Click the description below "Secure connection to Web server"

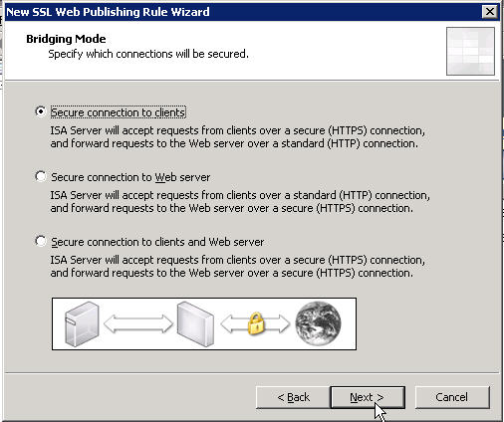[240, 202]
